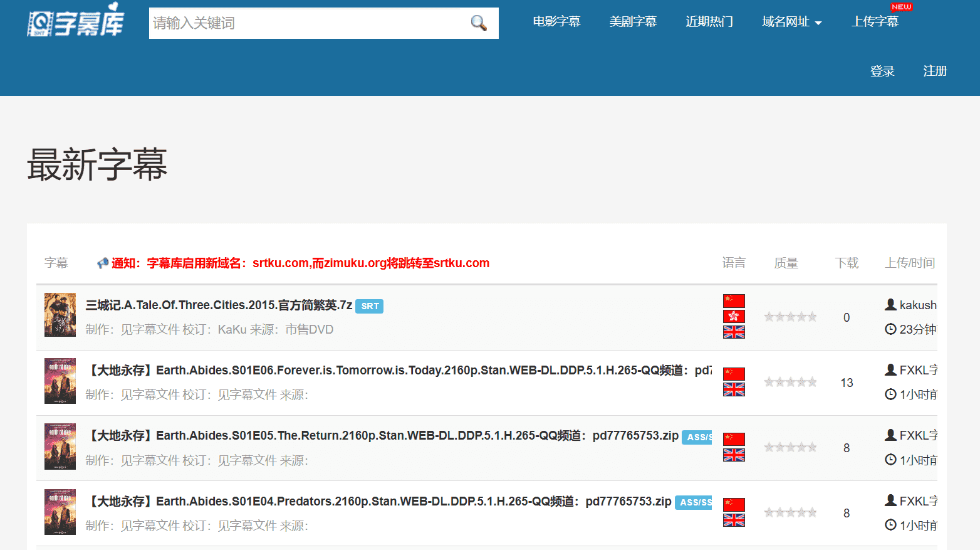Click download count 0 in 三城记 row
This screenshot has width=980, height=550.
point(847,317)
